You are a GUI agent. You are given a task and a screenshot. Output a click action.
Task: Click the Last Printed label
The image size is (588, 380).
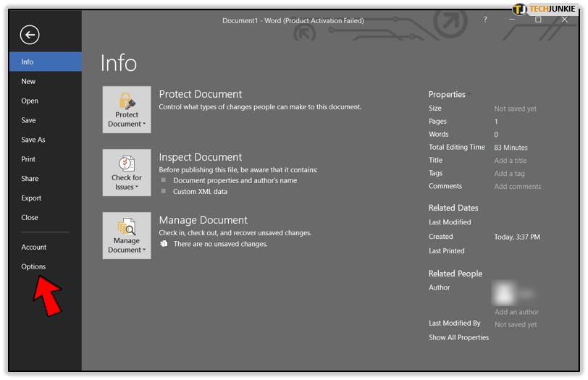click(447, 251)
